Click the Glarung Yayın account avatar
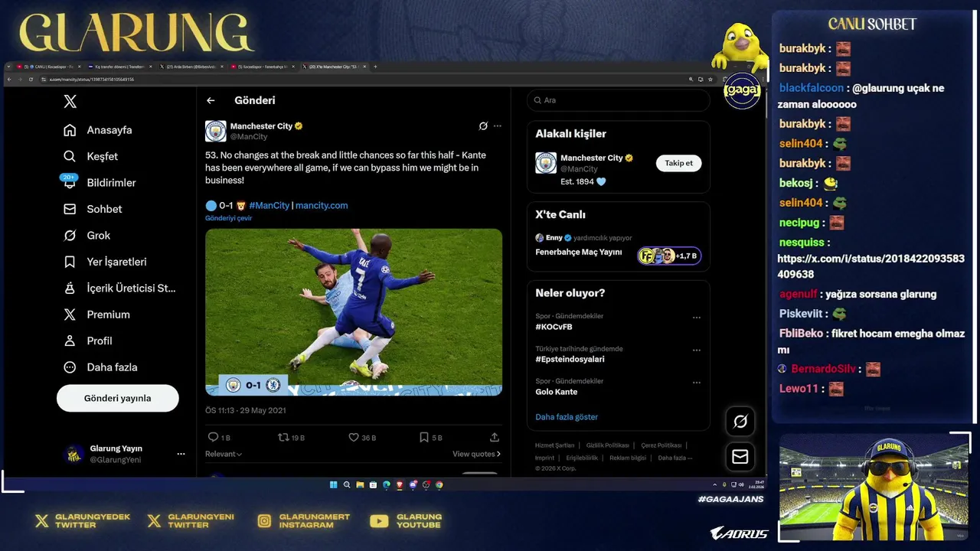Viewport: 980px width, 551px height. pos(73,454)
